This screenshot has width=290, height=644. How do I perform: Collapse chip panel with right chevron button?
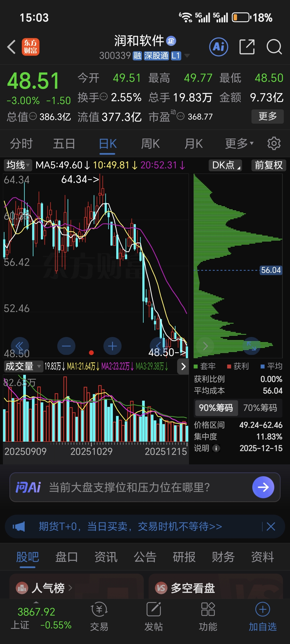point(183,366)
